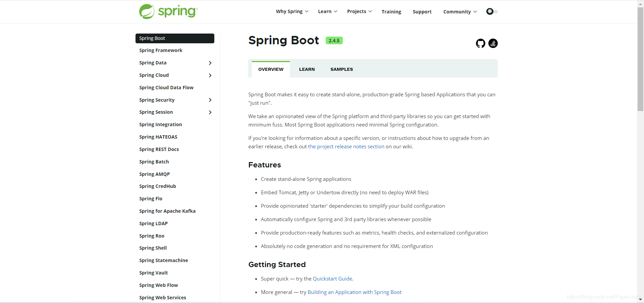This screenshot has height=303, width=644.
Task: Open the Learn dropdown in top navigation
Action: pyautogui.click(x=328, y=11)
